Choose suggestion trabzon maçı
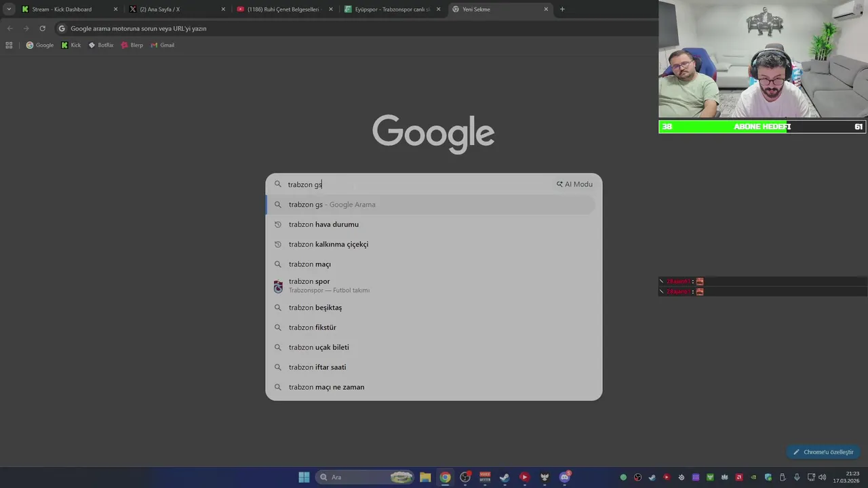 (x=431, y=264)
